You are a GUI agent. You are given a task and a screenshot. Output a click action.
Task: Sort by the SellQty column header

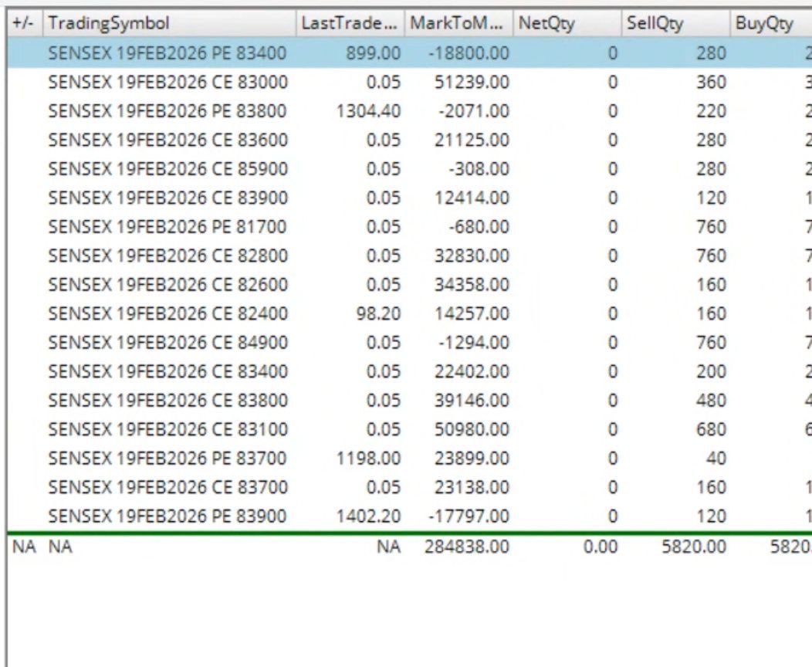tap(676, 23)
